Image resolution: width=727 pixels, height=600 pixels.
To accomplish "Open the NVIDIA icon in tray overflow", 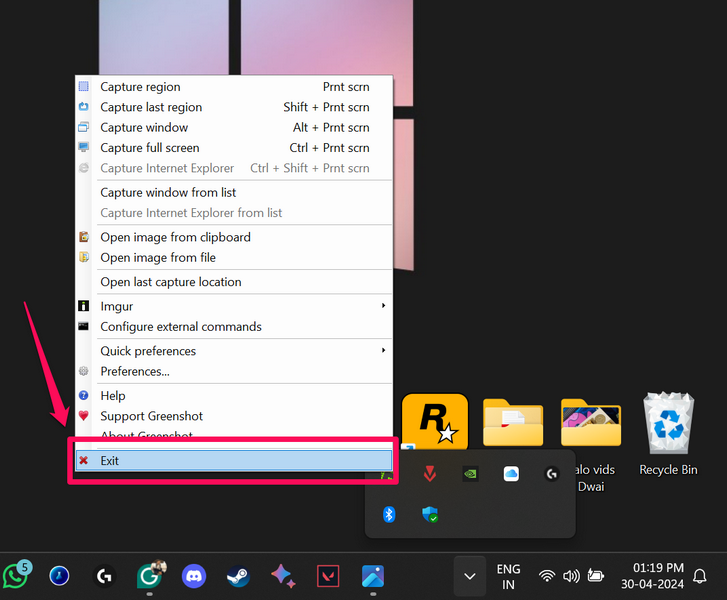I will click(470, 474).
